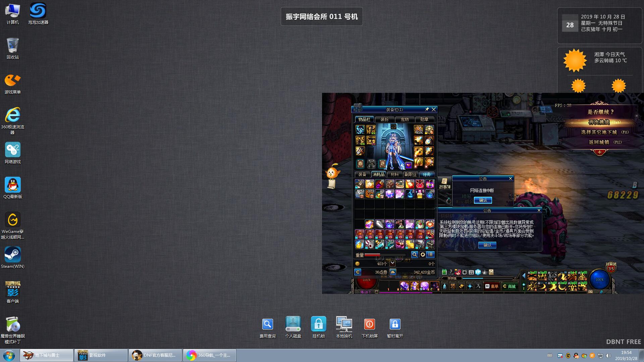Close the large 公告 penalty dialog
This screenshot has height=362, width=644.
[x=539, y=210]
